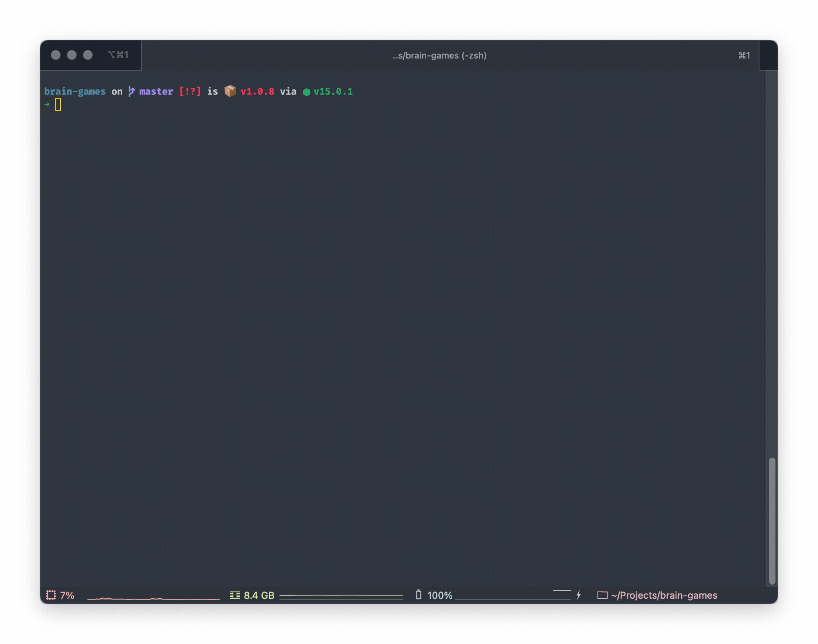
Task: Click the yellow cursor at the prompt
Action: [x=58, y=104]
